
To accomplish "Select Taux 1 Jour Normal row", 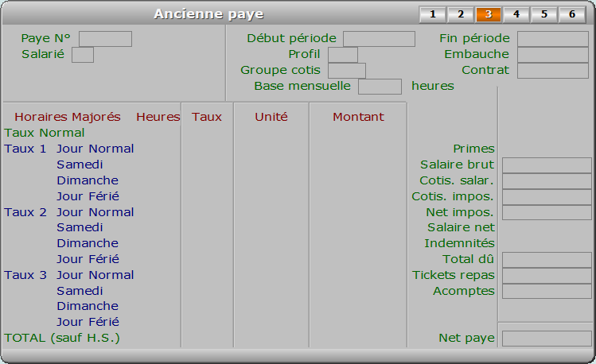I will click(x=68, y=149).
